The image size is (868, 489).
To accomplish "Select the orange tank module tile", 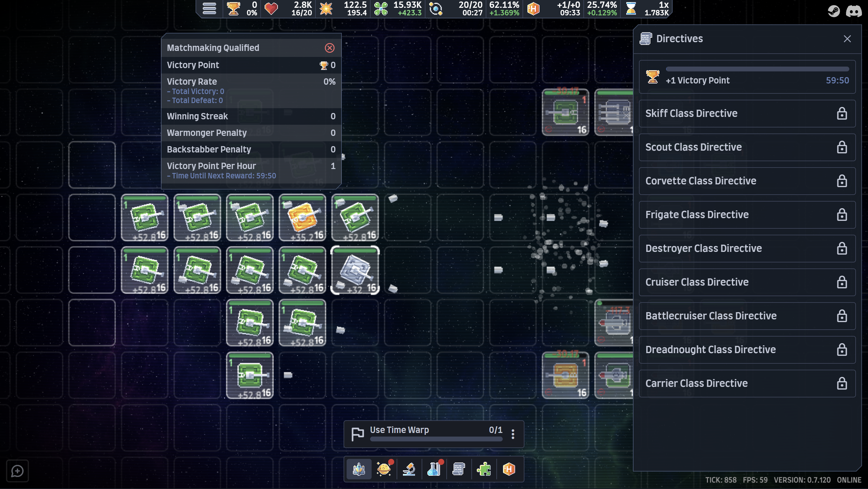I will (302, 218).
